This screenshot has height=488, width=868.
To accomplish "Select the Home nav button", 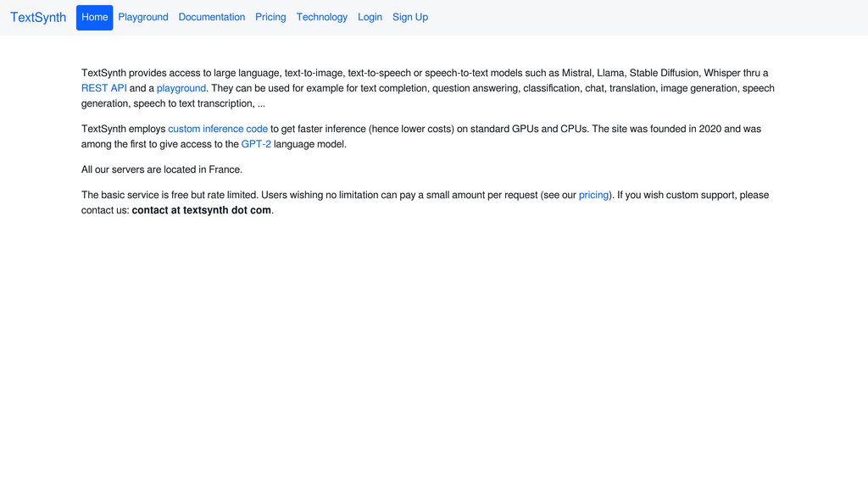I will coord(94,18).
